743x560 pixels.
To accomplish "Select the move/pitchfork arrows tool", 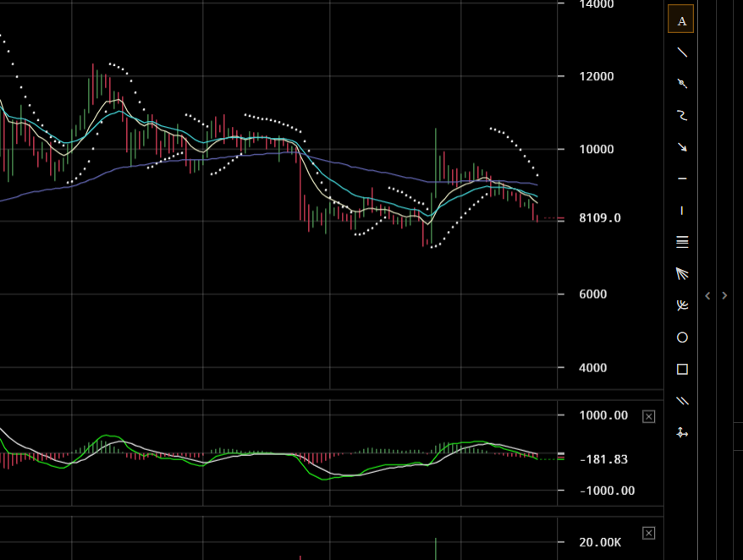I will click(682, 432).
